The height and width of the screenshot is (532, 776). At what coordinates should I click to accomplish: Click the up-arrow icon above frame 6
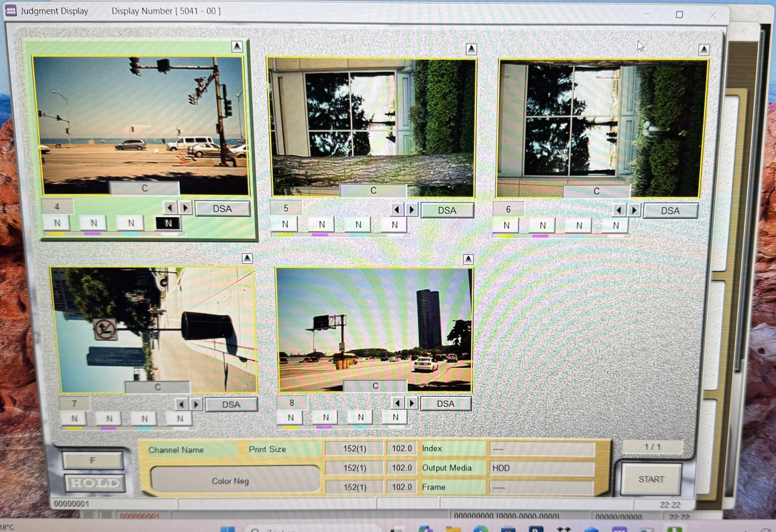[x=704, y=50]
